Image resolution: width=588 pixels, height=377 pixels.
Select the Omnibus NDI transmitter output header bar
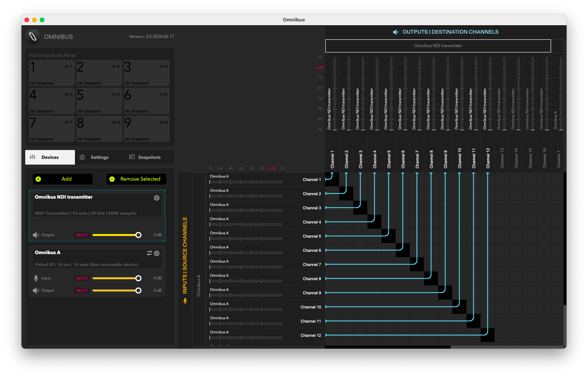[x=438, y=46]
